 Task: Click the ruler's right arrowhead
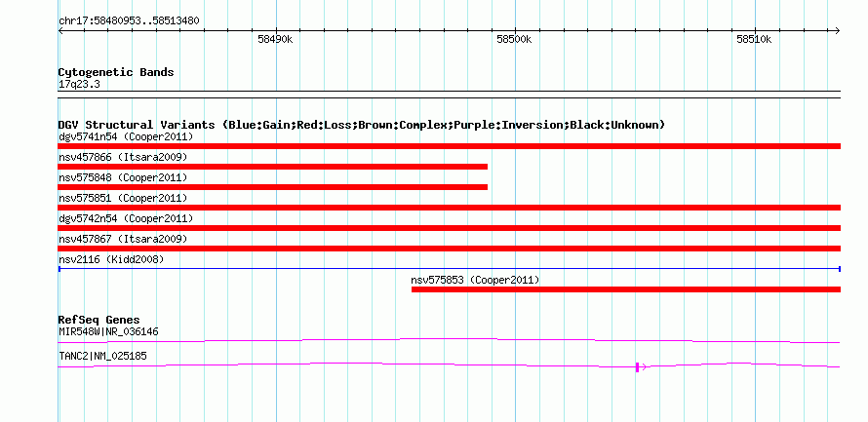click(x=838, y=31)
